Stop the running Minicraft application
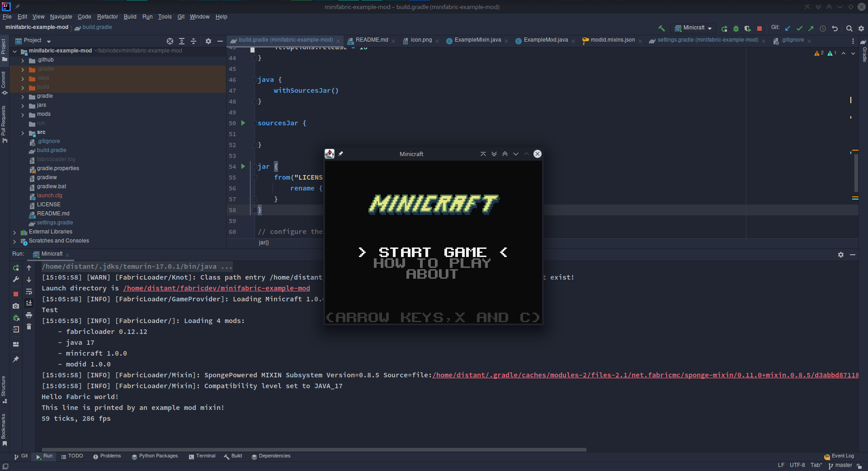The height and width of the screenshot is (471, 868). point(760,28)
